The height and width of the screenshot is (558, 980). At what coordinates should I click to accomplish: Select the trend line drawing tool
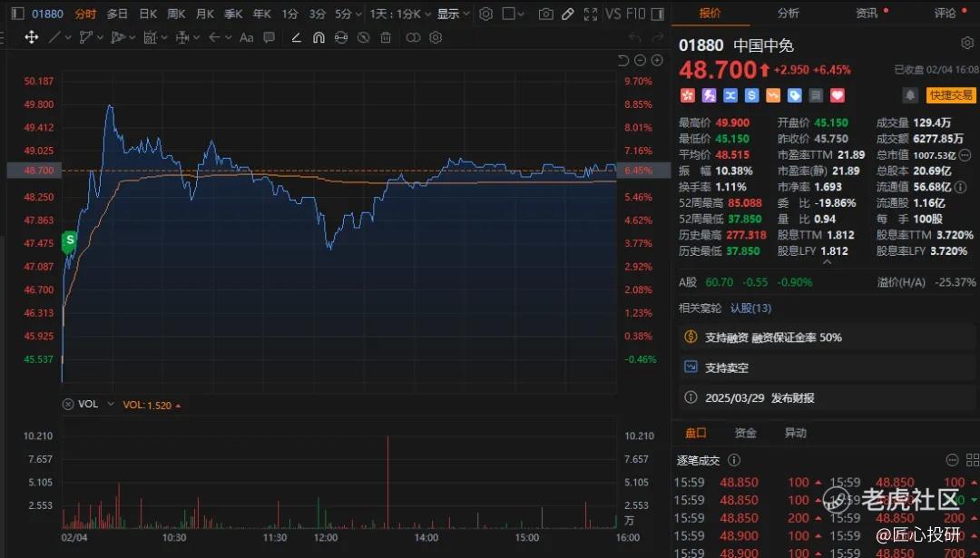point(55,37)
